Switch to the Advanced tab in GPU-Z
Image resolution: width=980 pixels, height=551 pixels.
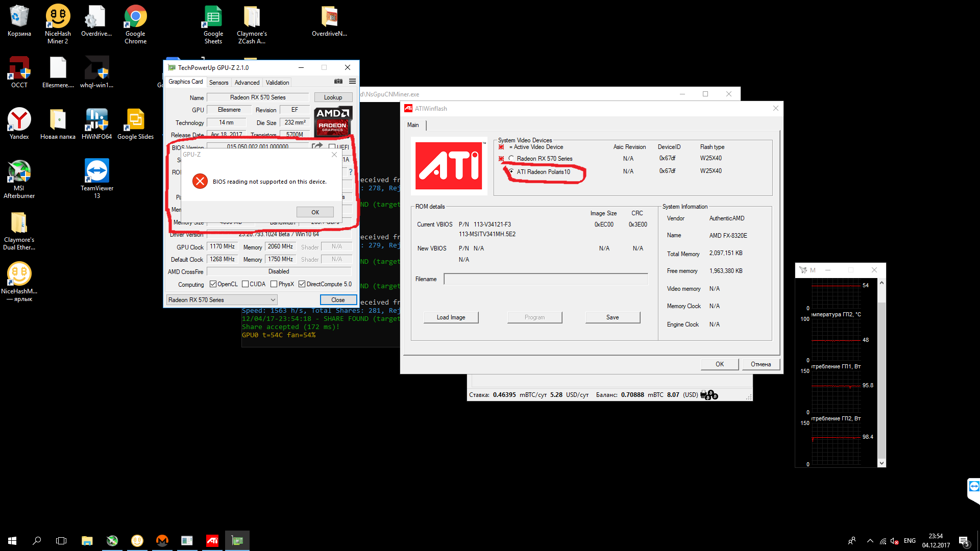click(x=247, y=83)
